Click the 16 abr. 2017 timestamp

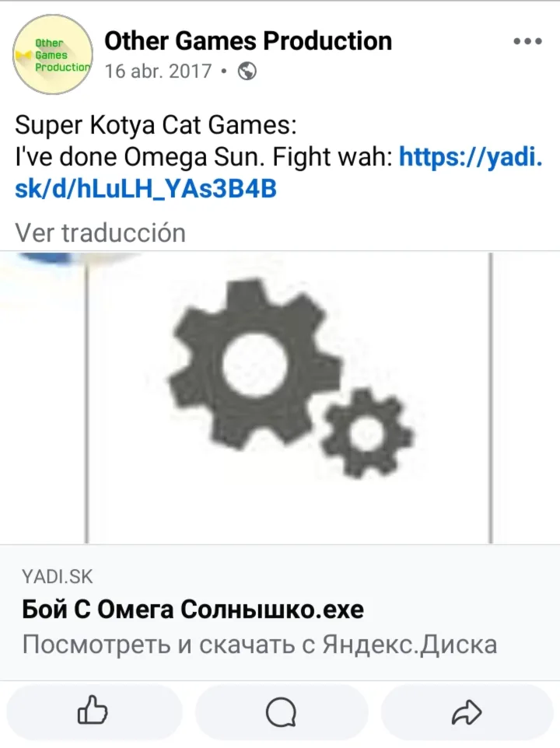pyautogui.click(x=158, y=71)
